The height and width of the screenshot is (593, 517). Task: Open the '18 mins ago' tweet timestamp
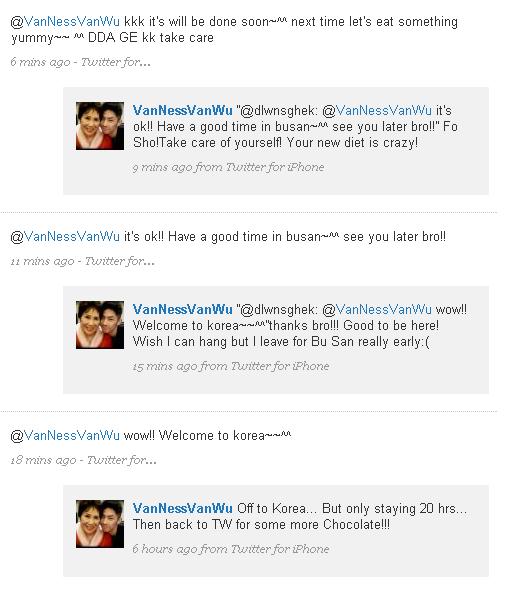[x=43, y=460]
